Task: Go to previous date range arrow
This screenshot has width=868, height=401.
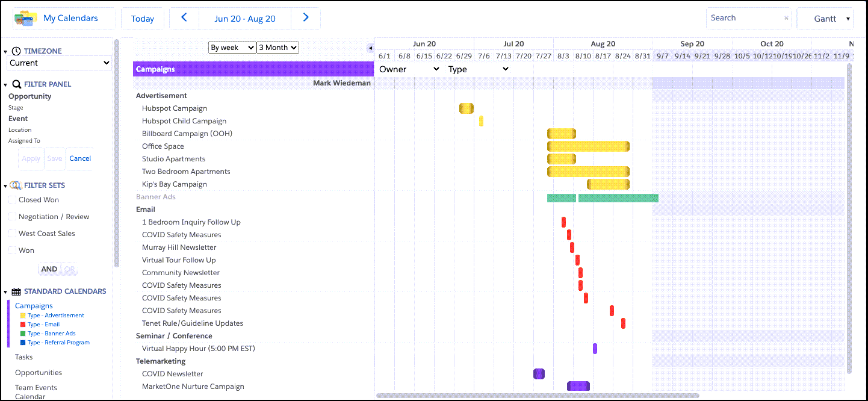Action: [184, 18]
